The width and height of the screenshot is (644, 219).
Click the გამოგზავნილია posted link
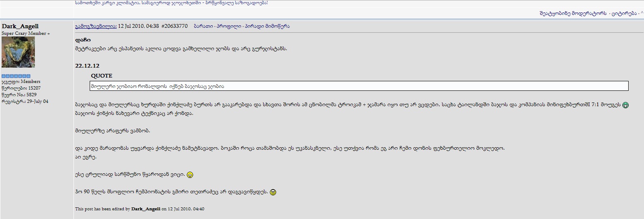point(96,26)
